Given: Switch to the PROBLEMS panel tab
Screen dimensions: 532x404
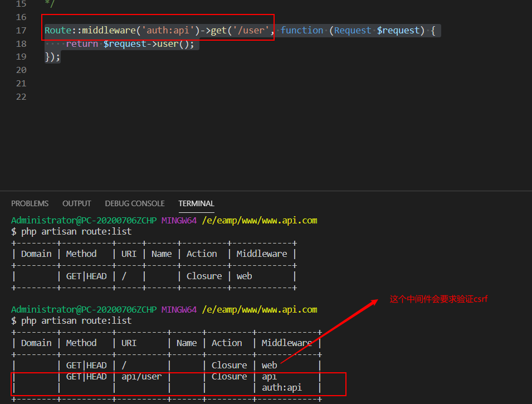Looking at the screenshot, I should coord(30,203).
